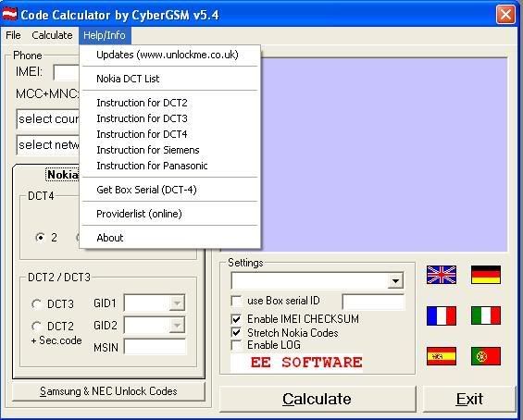This screenshot has width=523, height=420.
Task: Open Samsung & NEC Unlock Codes
Action: [x=108, y=391]
